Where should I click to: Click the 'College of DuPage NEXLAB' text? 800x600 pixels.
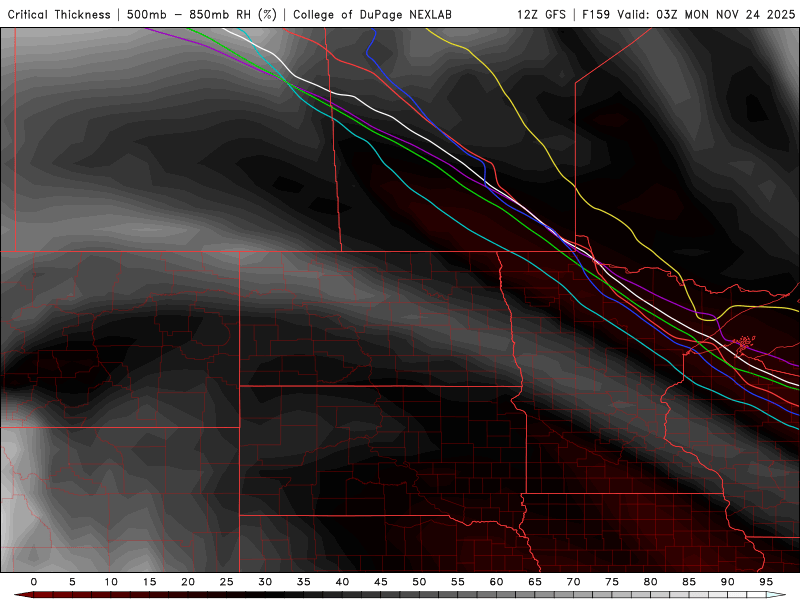(372, 14)
